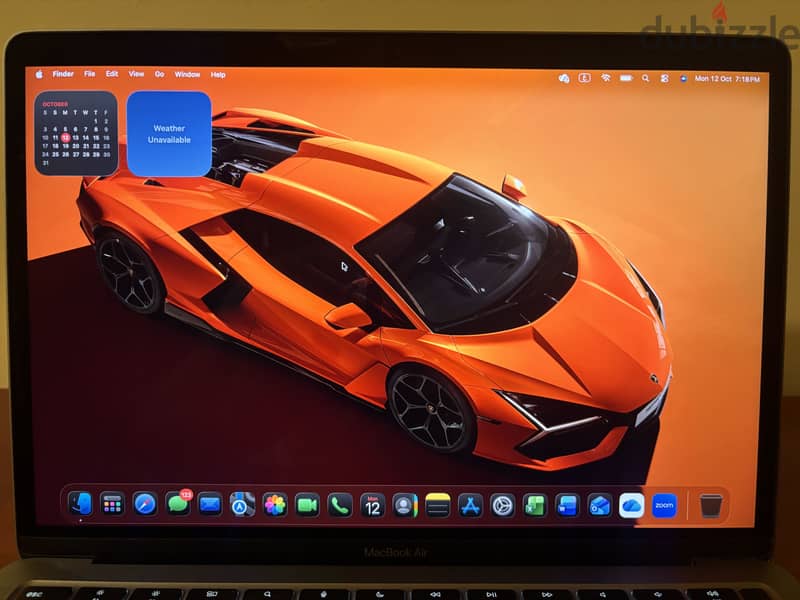This screenshot has width=800, height=600.
Task: Open OneDrive from the Dock
Action: (x=632, y=505)
